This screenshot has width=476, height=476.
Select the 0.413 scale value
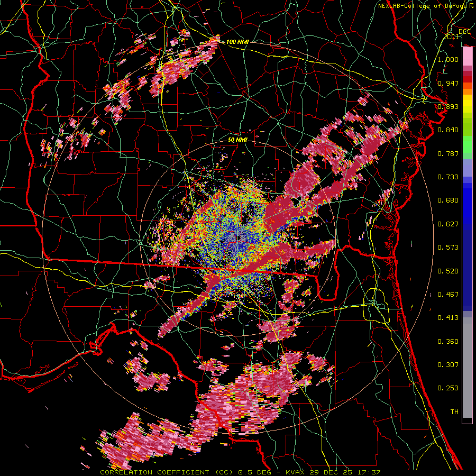point(448,318)
